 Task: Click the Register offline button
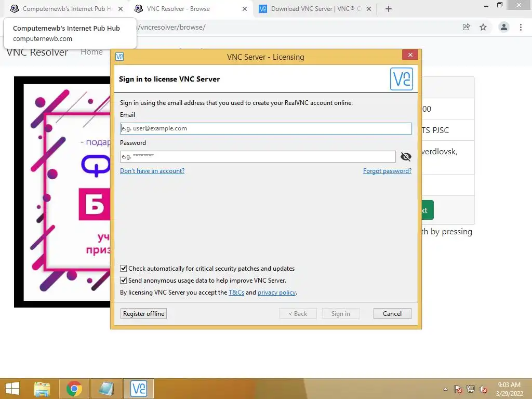pos(143,313)
